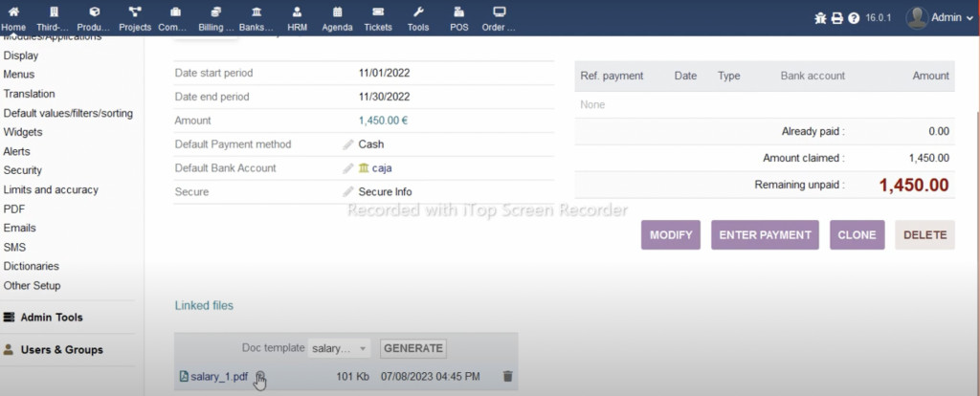
Task: Edit Default Bank Account pencil icon
Action: click(348, 168)
